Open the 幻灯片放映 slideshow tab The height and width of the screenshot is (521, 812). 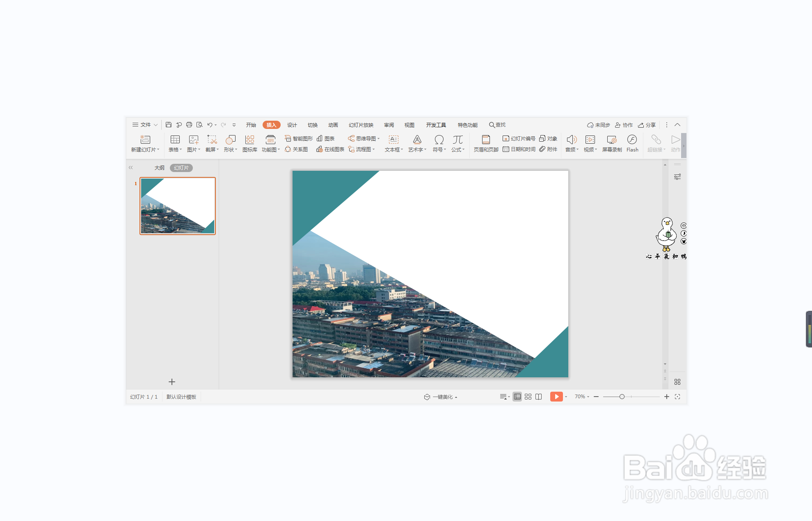(x=361, y=125)
